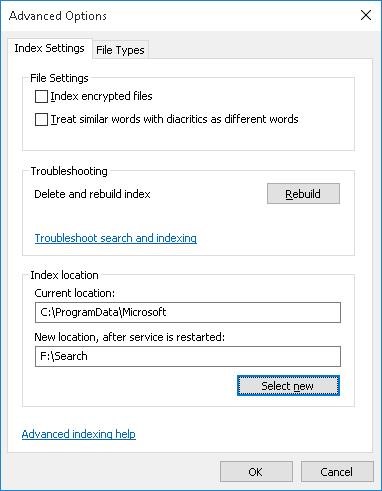Switch to the File Types tab
This screenshot has width=382, height=491.
coord(120,50)
